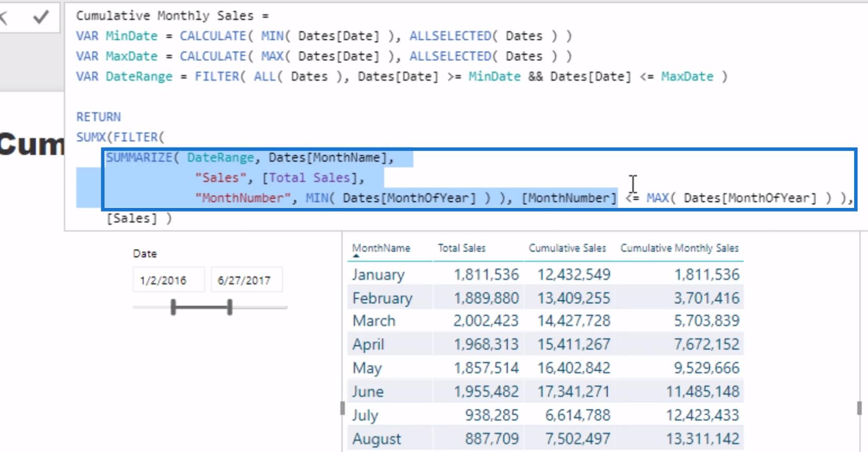
Task: Place cursor on SUMX(FILTER( in formula
Action: coord(120,138)
